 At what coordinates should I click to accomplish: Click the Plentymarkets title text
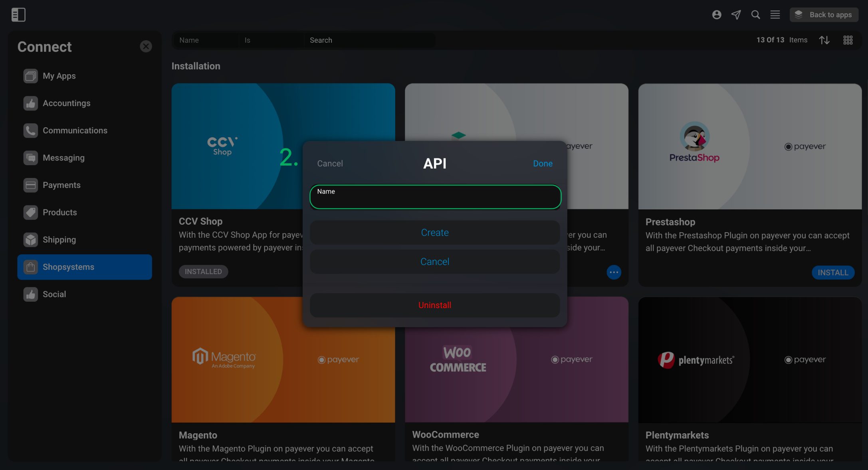click(x=677, y=435)
